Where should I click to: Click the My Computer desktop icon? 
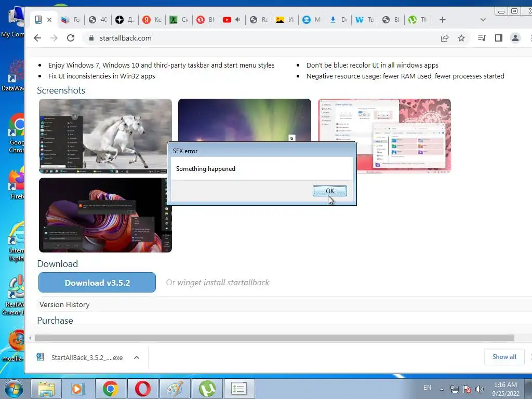[x=12, y=22]
